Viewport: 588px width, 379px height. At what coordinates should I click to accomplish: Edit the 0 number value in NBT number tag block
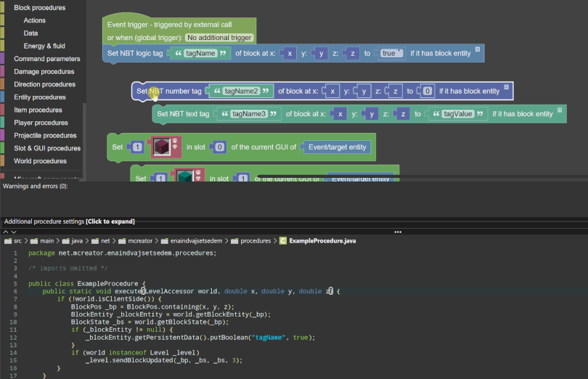(x=427, y=91)
